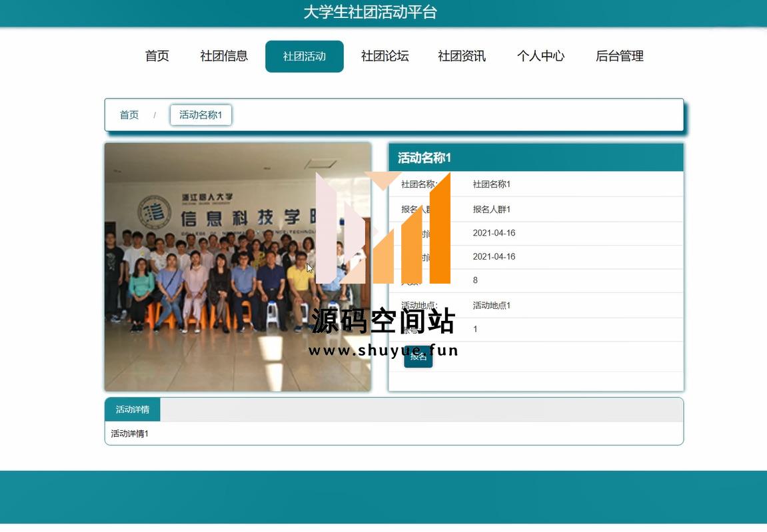Switch to the 活动详情 tab

click(x=132, y=409)
